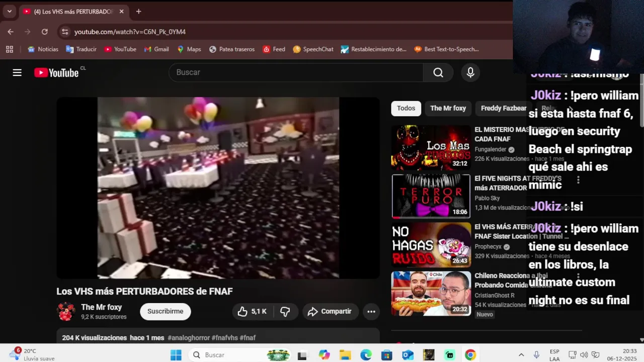Dislike the video with the thumbs-down icon
644x362 pixels.
285,311
